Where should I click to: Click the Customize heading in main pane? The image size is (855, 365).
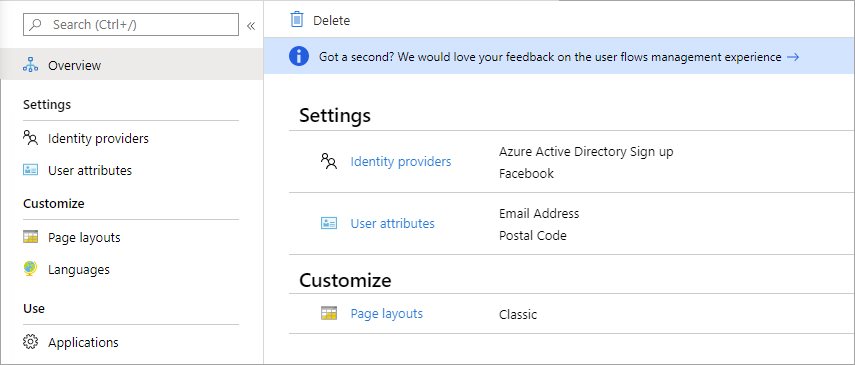[x=345, y=280]
